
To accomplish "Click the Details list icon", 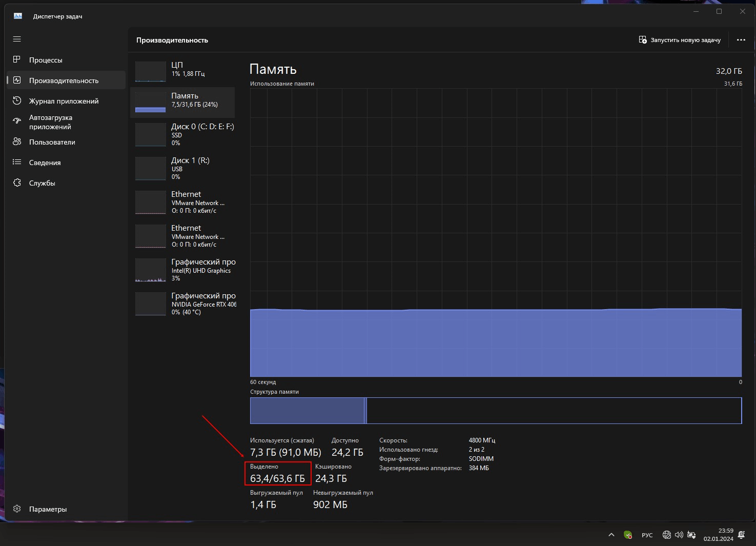I will 17,162.
